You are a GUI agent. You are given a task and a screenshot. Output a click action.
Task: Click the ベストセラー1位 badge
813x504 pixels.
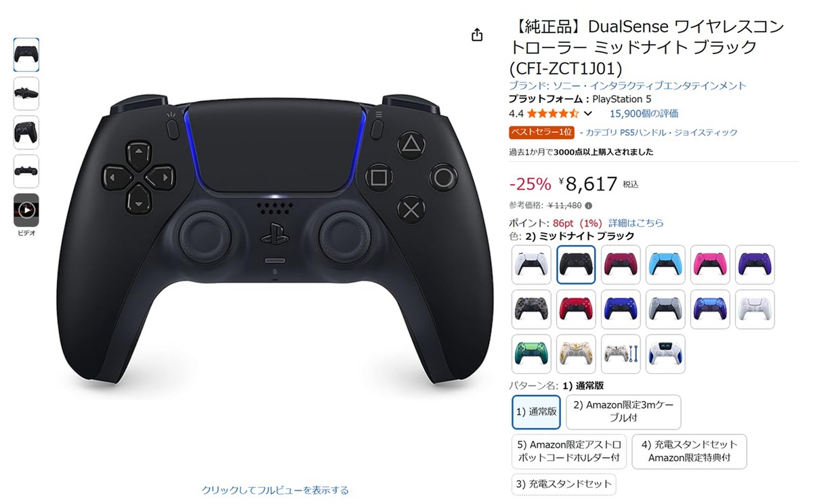[542, 133]
